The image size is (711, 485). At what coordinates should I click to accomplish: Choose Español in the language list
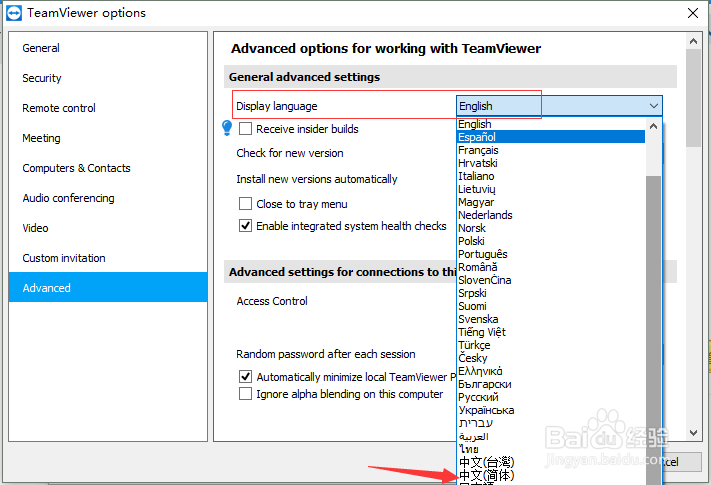point(550,137)
